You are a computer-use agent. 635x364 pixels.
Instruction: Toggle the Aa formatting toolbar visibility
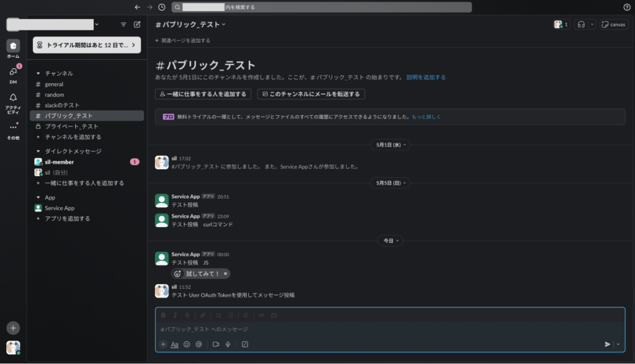pos(174,344)
